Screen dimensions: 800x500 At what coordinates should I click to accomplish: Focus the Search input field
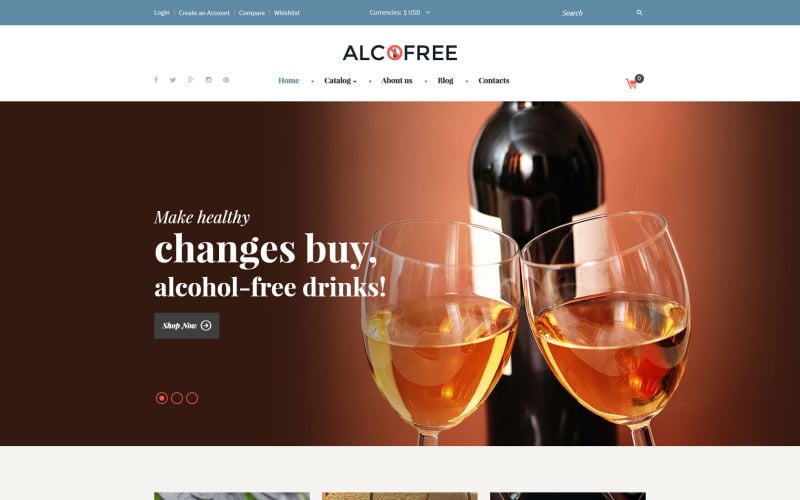point(596,13)
